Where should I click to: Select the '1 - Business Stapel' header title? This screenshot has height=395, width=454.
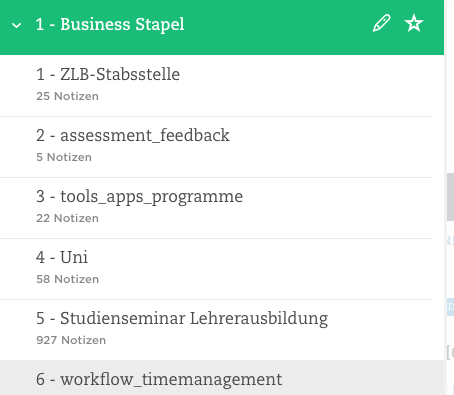click(x=110, y=24)
